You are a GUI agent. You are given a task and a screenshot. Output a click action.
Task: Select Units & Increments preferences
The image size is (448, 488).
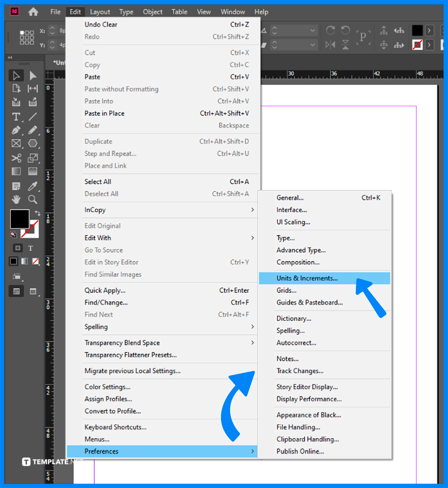pos(305,278)
